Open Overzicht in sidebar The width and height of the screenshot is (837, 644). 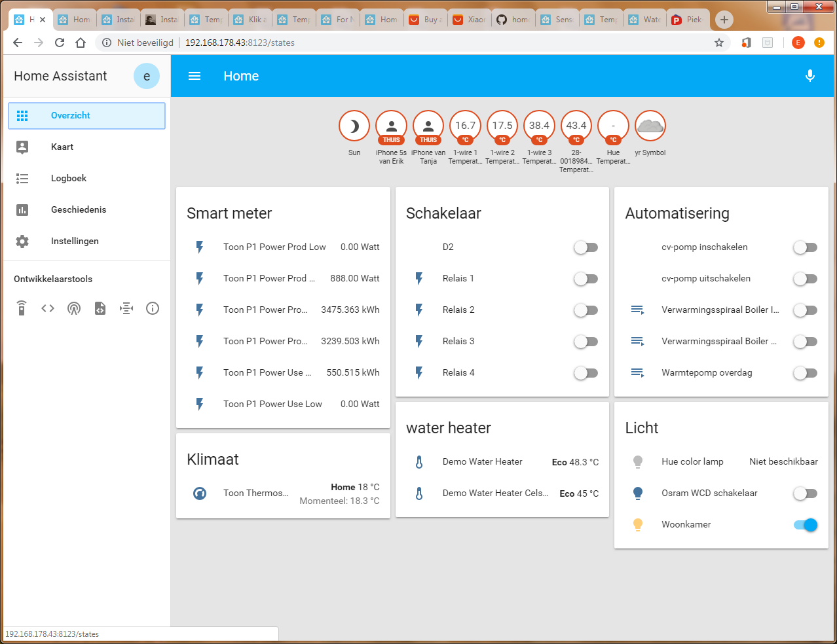(86, 116)
